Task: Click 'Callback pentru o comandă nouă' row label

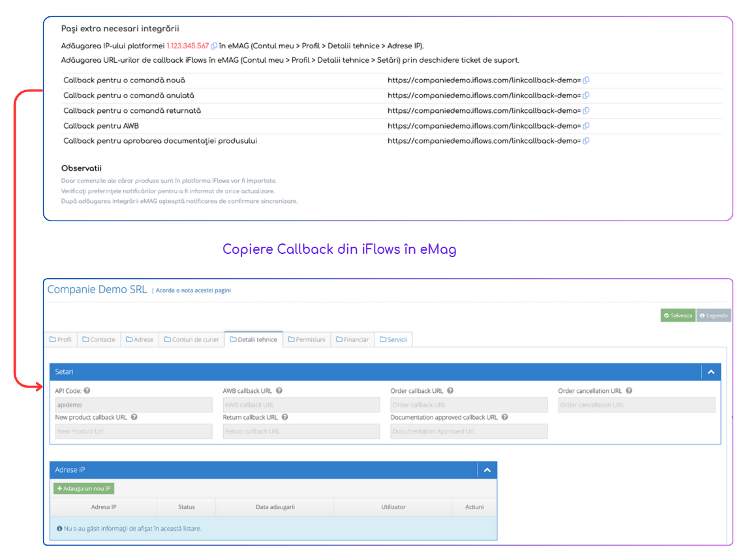Action: (124, 80)
